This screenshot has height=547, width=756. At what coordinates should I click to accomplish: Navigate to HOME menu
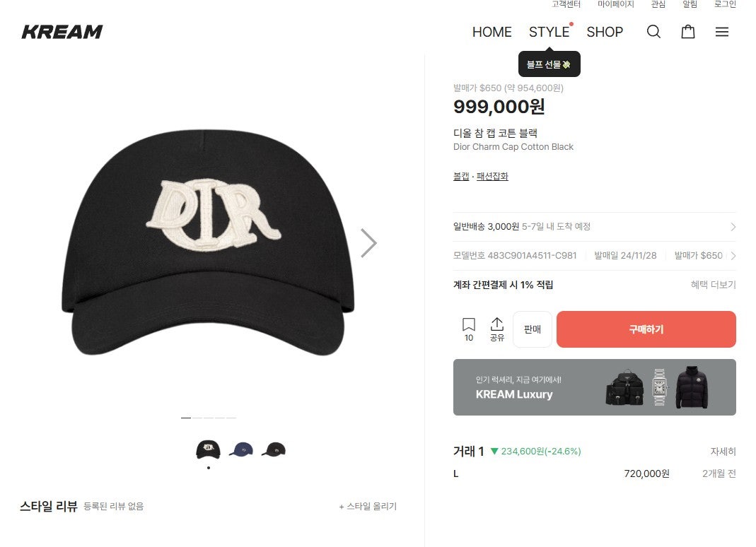tap(492, 32)
